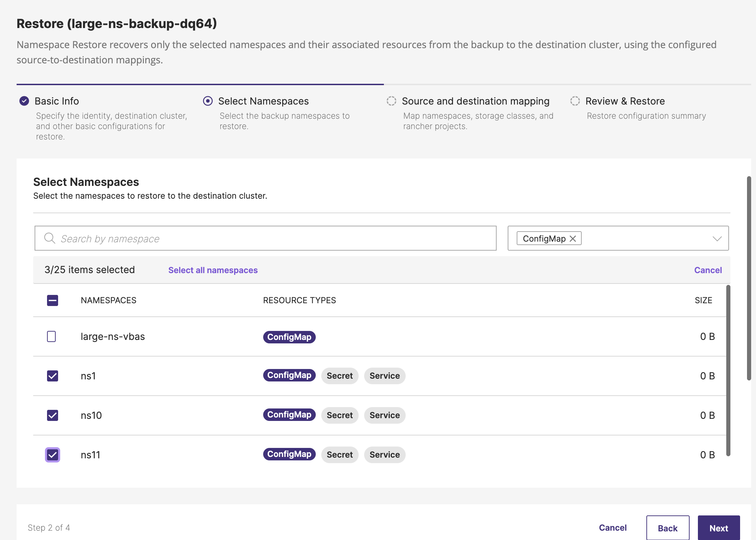Remove the ConfigMap filter tag

click(x=573, y=238)
